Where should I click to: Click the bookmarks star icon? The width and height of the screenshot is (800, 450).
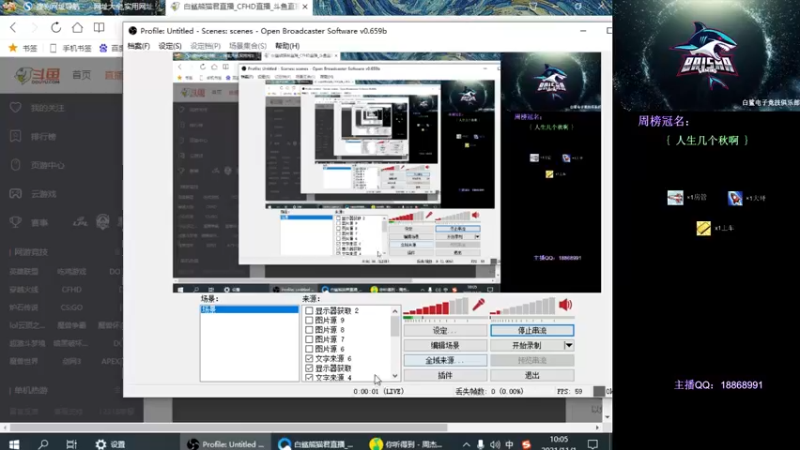pyautogui.click(x=13, y=48)
